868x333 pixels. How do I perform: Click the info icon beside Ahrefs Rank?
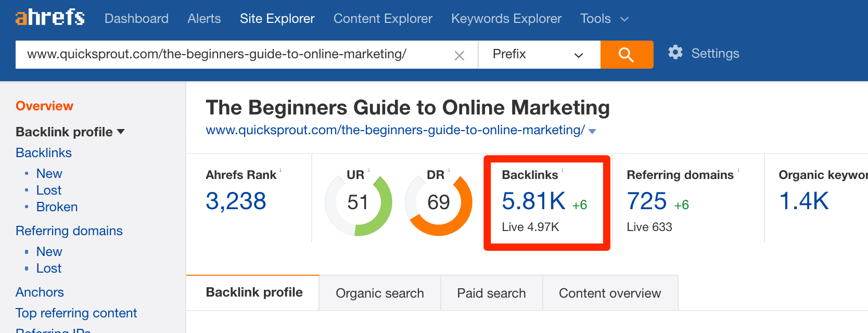[280, 170]
